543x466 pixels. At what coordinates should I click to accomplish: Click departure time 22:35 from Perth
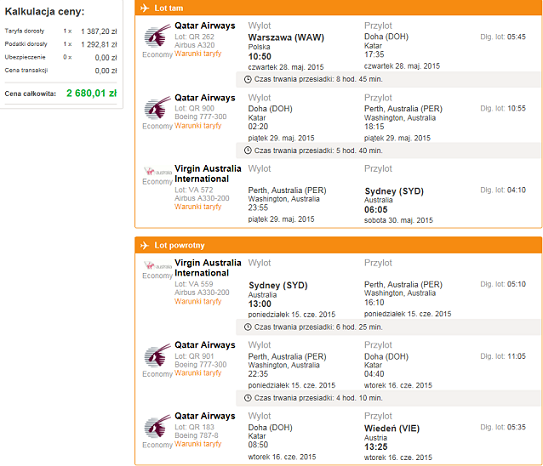258,374
